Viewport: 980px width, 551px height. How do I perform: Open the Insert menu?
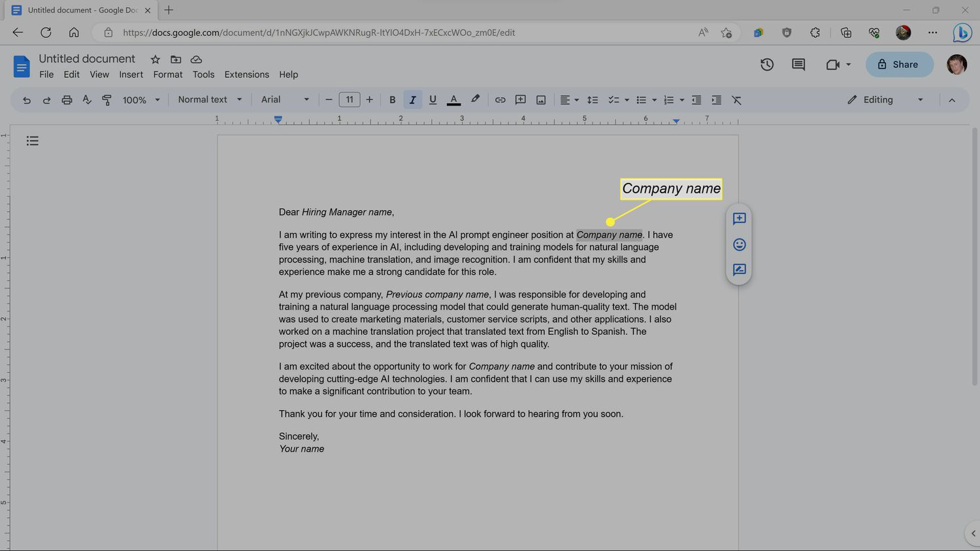point(131,74)
